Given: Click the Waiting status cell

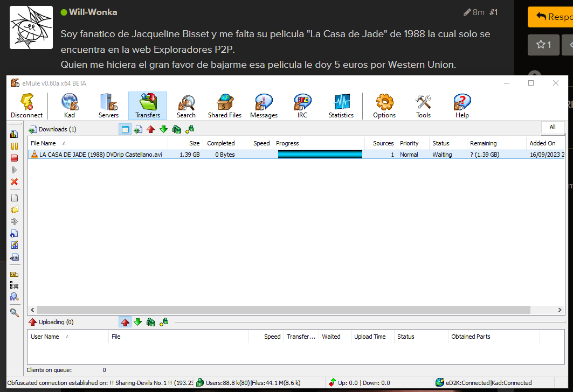Looking at the screenshot, I should point(442,155).
